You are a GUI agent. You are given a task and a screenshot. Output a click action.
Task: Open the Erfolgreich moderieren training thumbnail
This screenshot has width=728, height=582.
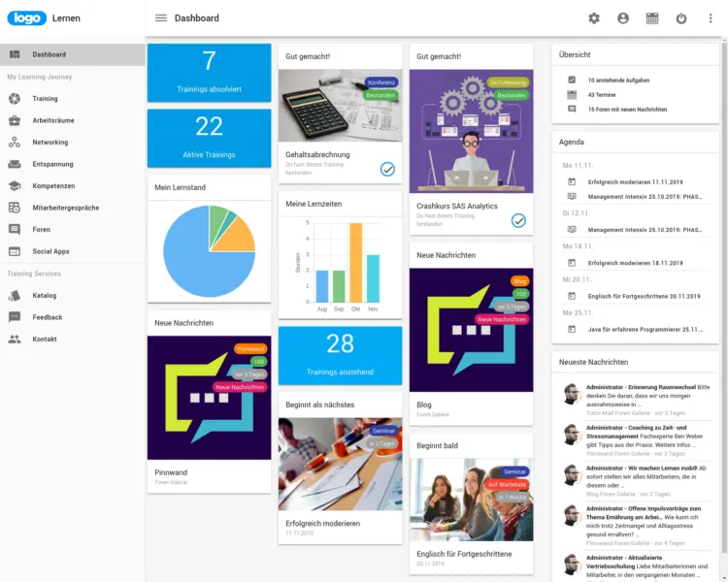(x=340, y=464)
